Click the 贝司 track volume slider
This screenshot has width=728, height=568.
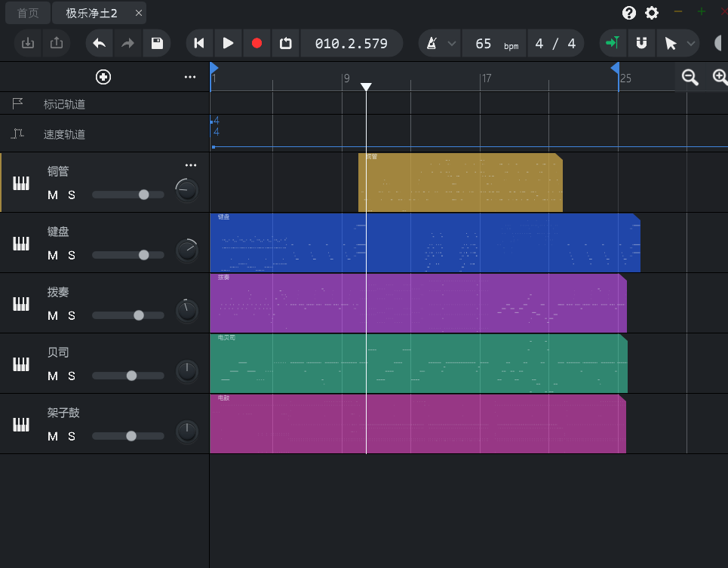click(128, 376)
